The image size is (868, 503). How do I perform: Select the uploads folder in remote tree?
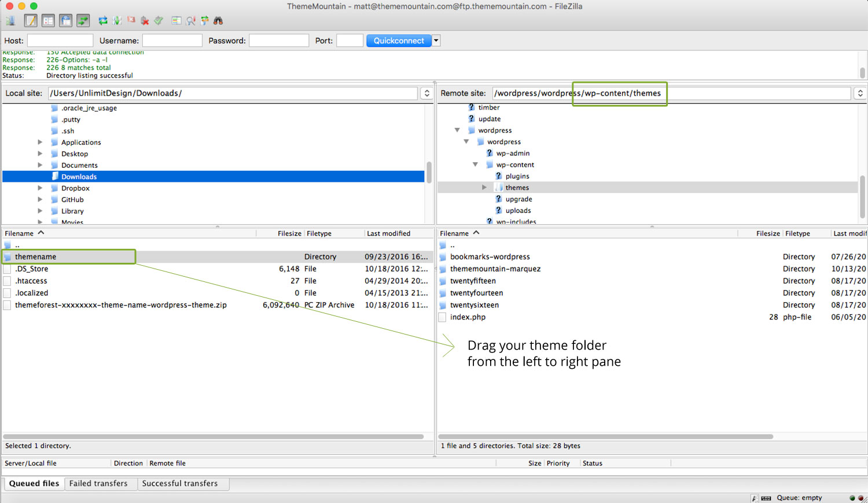[x=518, y=211]
